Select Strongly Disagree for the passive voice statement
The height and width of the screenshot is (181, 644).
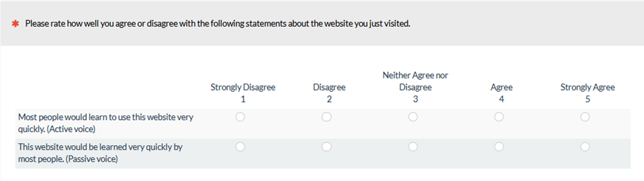240,147
